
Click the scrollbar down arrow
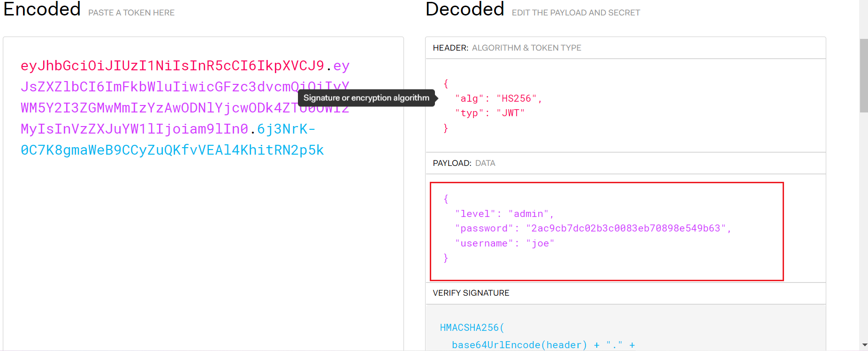(x=864, y=345)
